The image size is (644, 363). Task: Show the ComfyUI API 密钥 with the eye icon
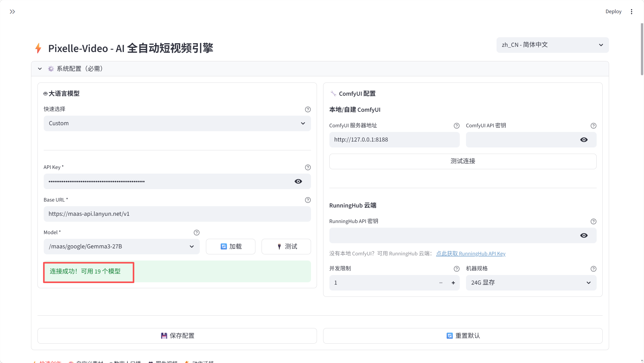point(584,140)
